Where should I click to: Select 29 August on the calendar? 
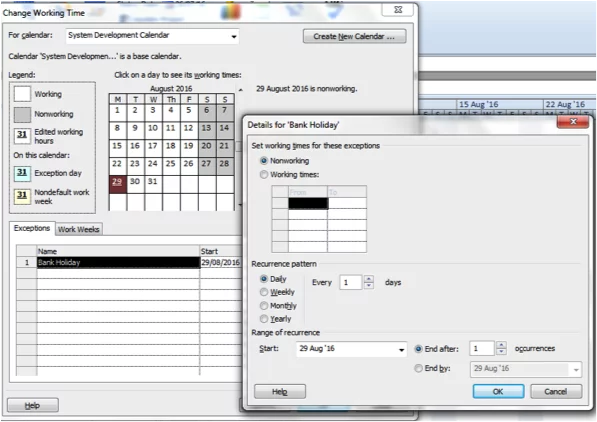pos(117,184)
